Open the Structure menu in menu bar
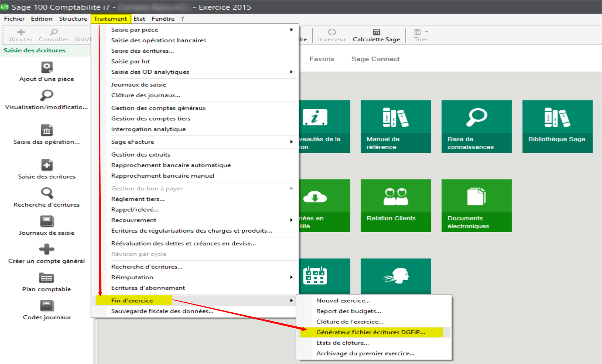Image resolution: width=602 pixels, height=364 pixels. pos(73,19)
